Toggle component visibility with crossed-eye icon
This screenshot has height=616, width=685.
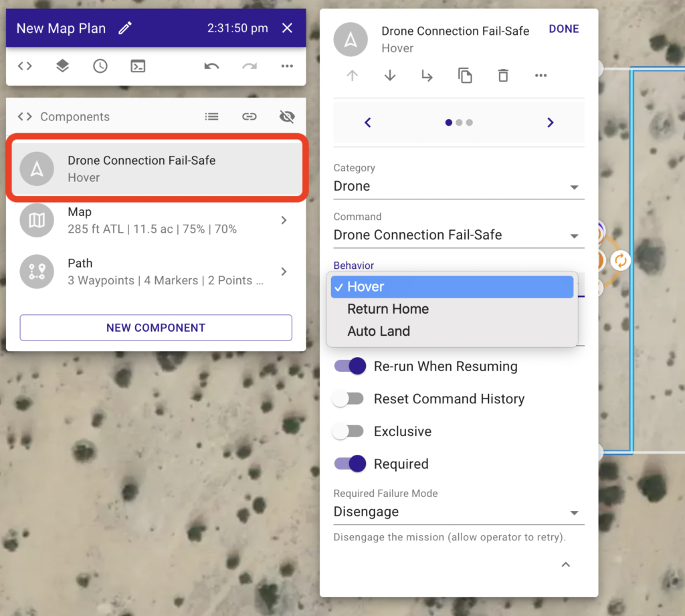pyautogui.click(x=287, y=116)
